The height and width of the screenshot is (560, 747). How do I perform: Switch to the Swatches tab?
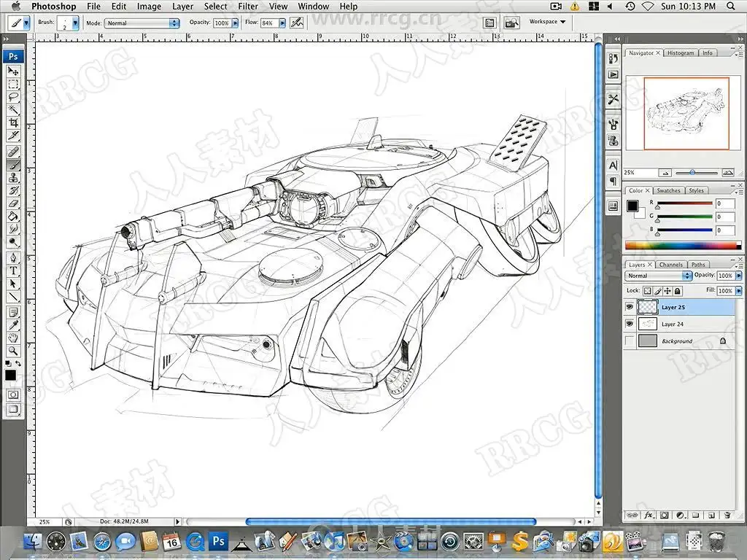(667, 190)
